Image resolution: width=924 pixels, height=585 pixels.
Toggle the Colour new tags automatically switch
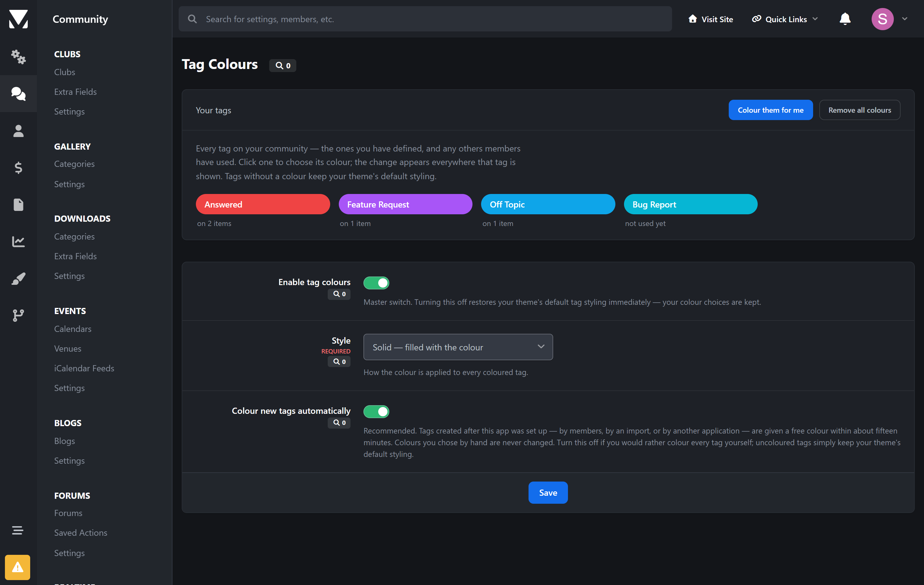376,412
